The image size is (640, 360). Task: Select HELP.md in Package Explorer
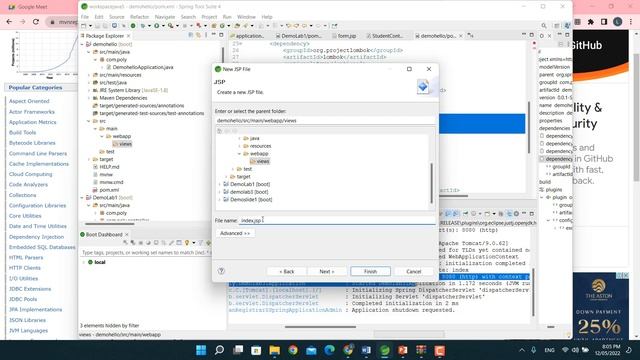tap(109, 167)
